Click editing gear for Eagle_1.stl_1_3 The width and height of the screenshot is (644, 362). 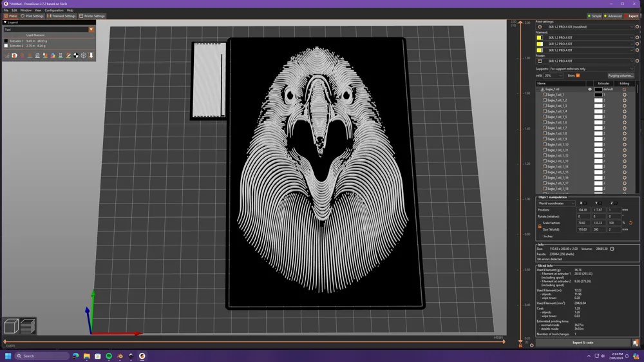tap(625, 106)
